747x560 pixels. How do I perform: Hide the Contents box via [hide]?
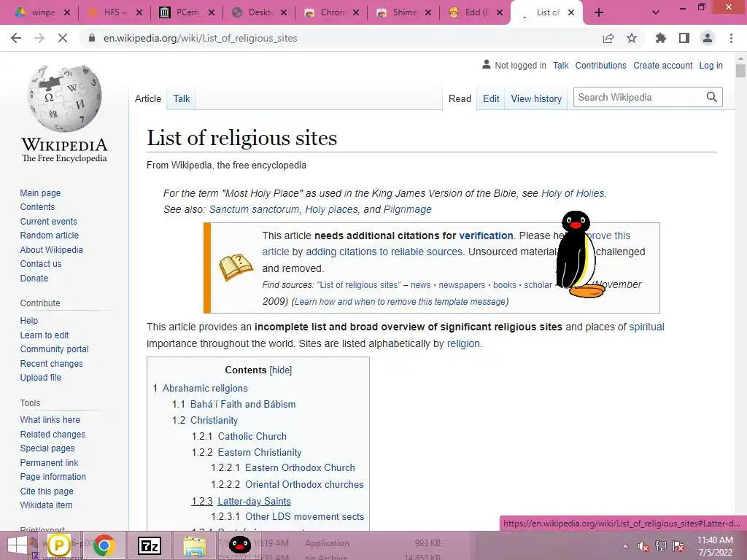pyautogui.click(x=281, y=370)
